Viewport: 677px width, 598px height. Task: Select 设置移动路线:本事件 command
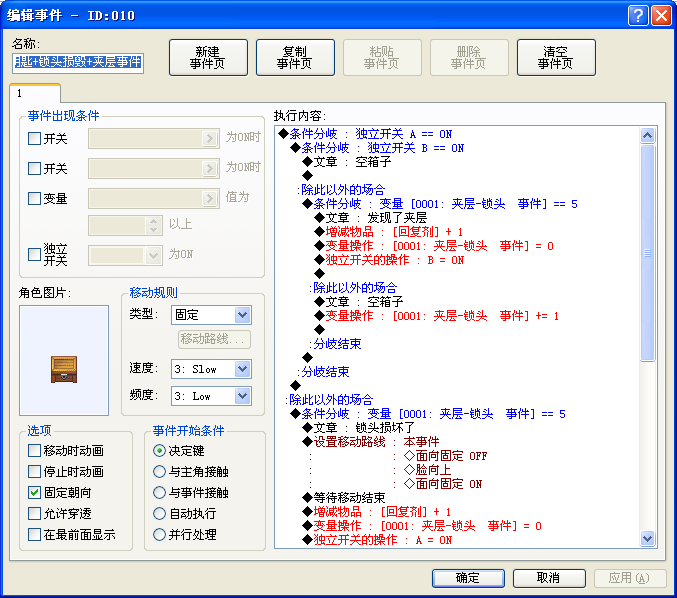tap(371, 442)
